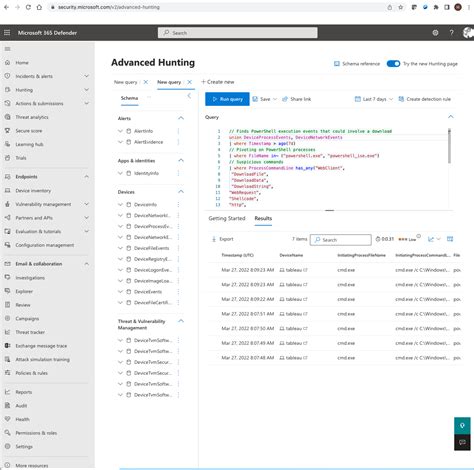Open Exchange message trace

coord(41,346)
